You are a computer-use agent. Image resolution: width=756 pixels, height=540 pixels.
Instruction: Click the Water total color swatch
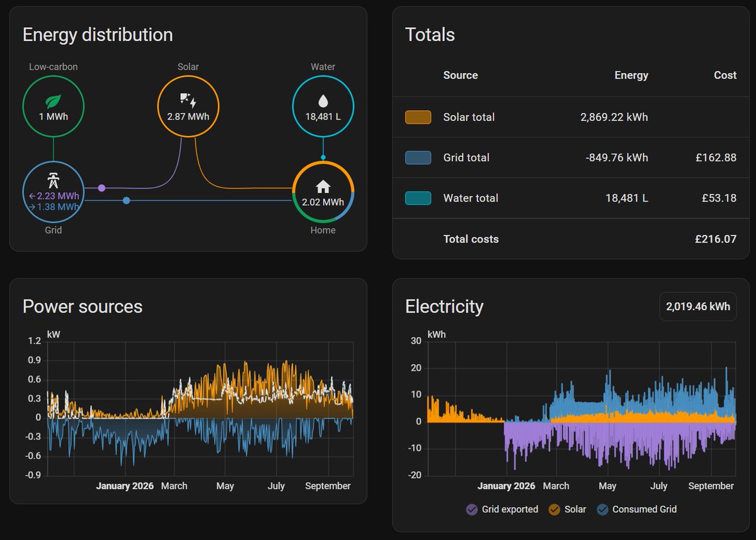[418, 198]
